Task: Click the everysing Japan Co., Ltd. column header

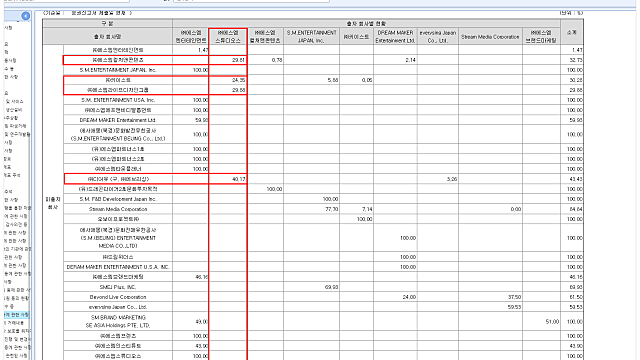Action: click(438, 36)
